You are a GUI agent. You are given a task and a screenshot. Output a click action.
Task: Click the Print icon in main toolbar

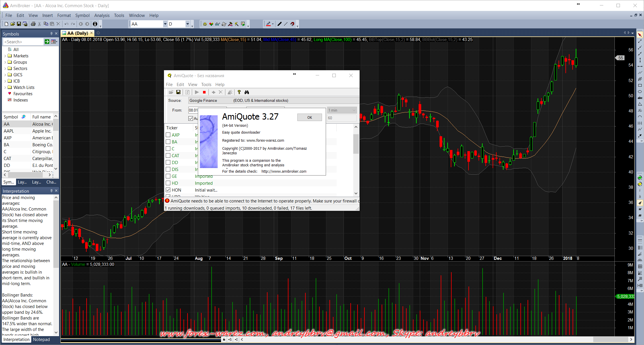(33, 24)
